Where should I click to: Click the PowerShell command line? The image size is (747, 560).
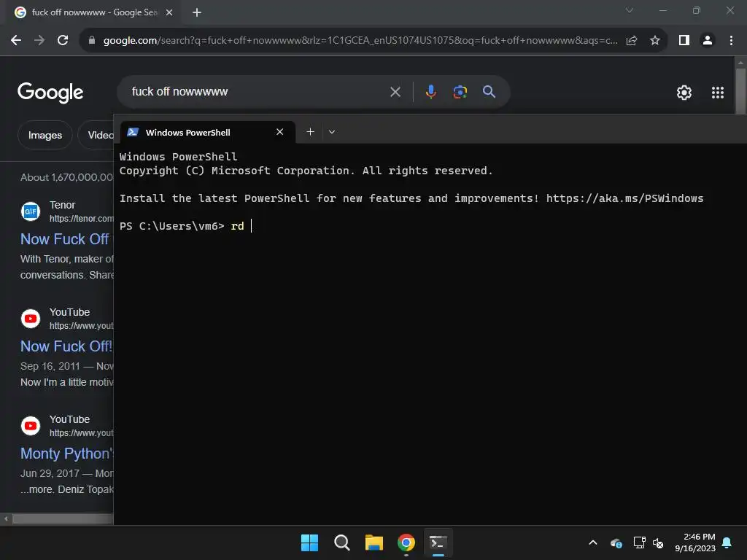pyautogui.click(x=186, y=226)
